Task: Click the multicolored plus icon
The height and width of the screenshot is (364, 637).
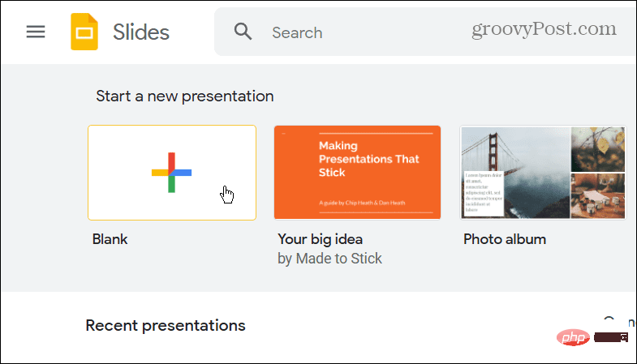Action: pyautogui.click(x=171, y=173)
